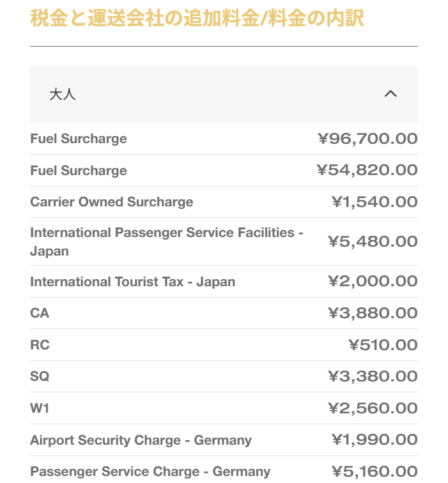Click the 大人 accordion header label
This screenshot has width=448, height=483.
[x=63, y=95]
